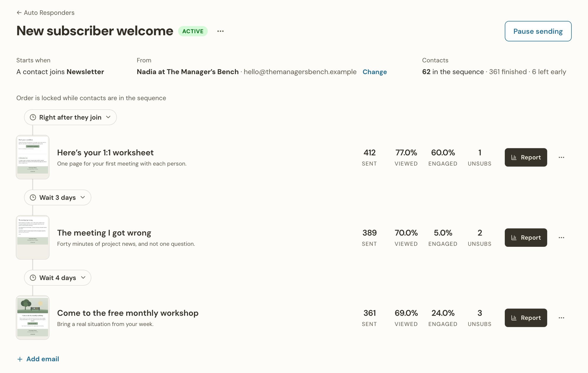
Task: Go back to Auto Responders
Action: 45,13
